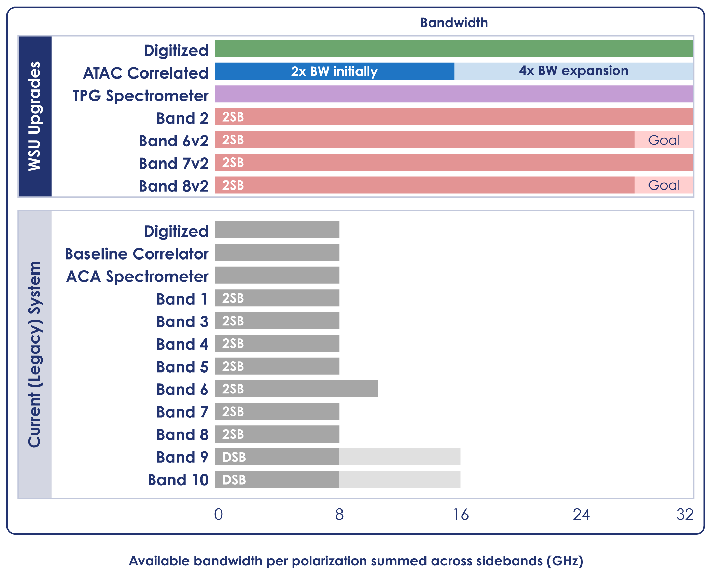This screenshot has width=712, height=588.
Task: Select the "Current (Legacy) System" vertical label
Action: coord(35,354)
